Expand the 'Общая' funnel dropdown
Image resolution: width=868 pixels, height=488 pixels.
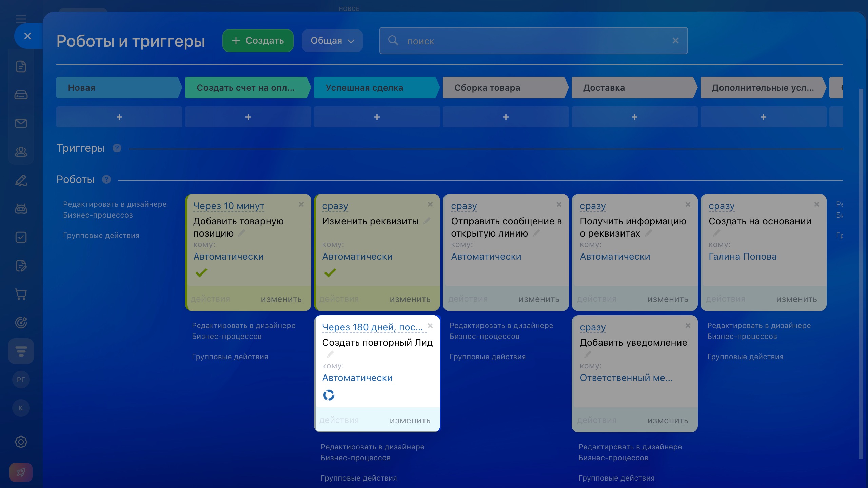[332, 41]
